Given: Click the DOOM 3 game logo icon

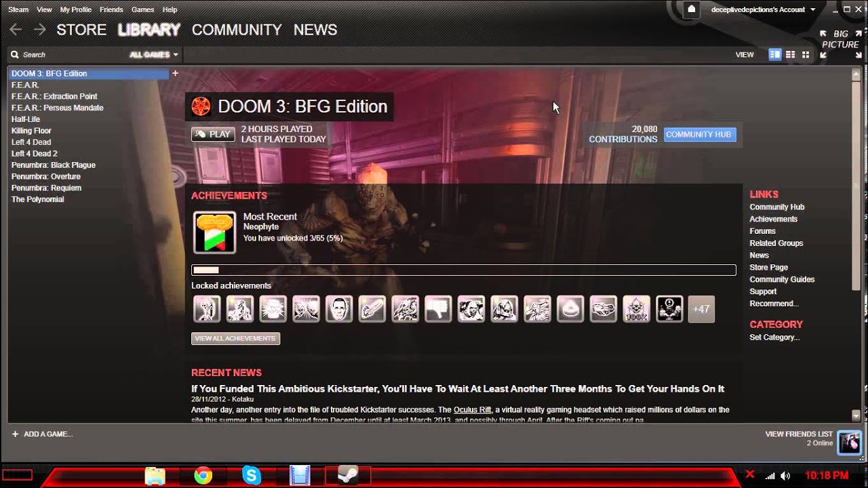Looking at the screenshot, I should point(201,106).
